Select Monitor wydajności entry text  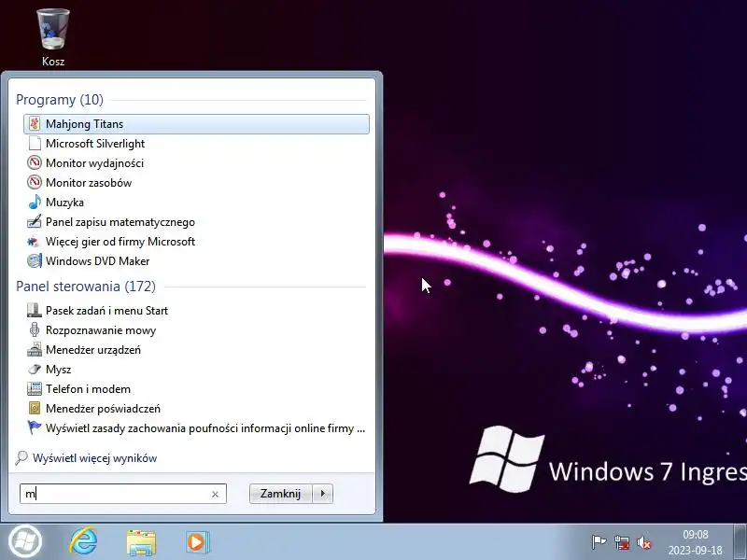pos(95,162)
